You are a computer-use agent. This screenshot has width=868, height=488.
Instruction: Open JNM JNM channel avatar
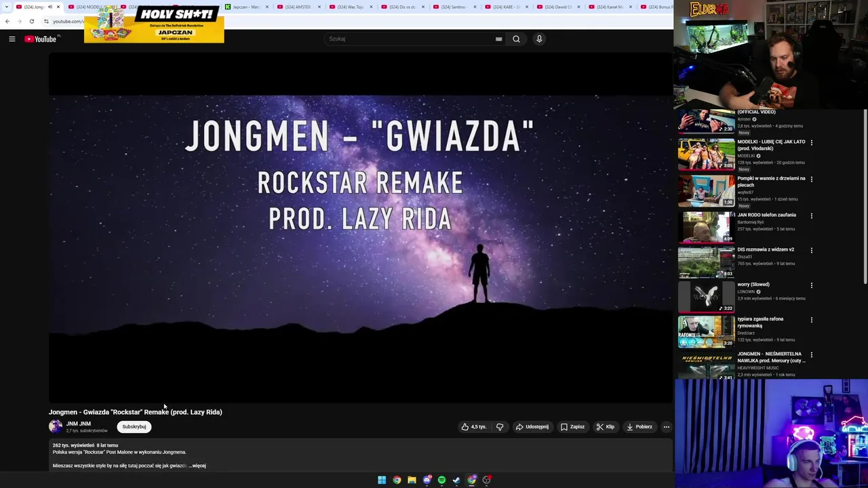coord(56,426)
